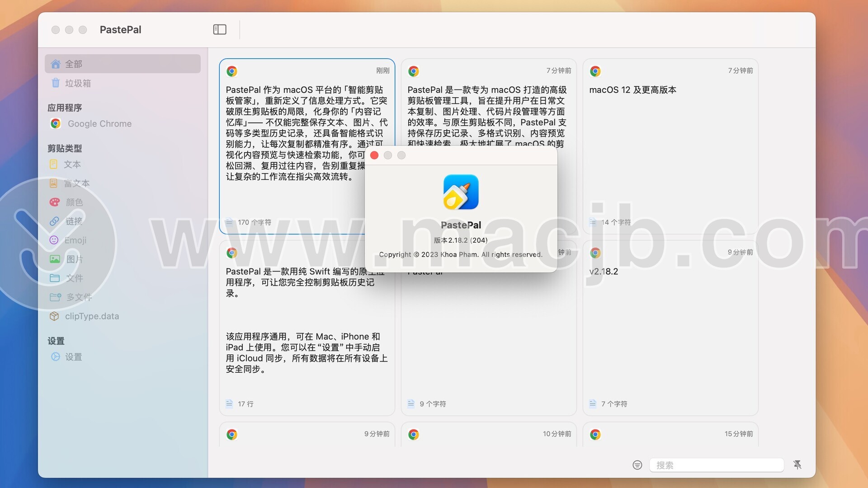Click the chain link icon beside 链接
Viewport: 868px width, 488px height.
tap(54, 221)
